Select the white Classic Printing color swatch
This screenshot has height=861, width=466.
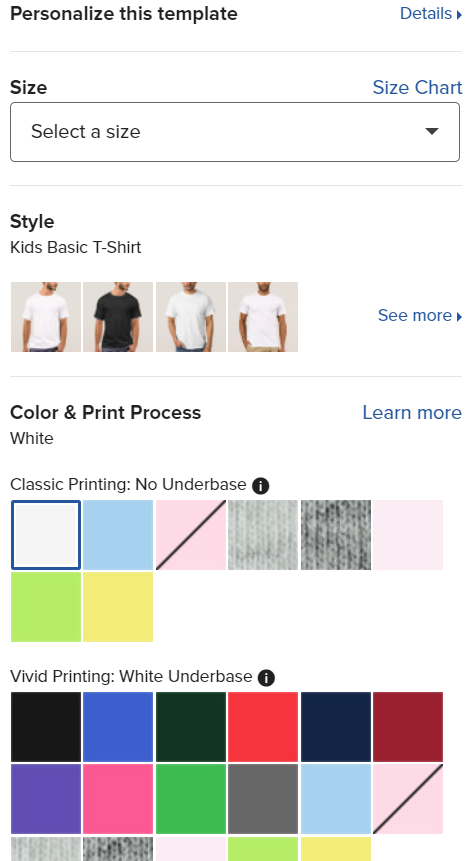46,535
